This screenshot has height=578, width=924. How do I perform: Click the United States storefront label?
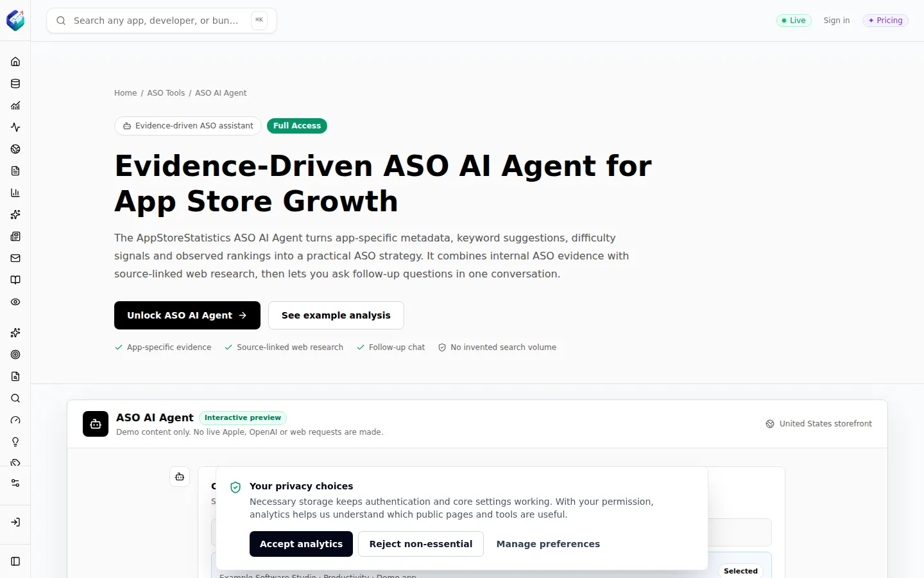point(825,424)
